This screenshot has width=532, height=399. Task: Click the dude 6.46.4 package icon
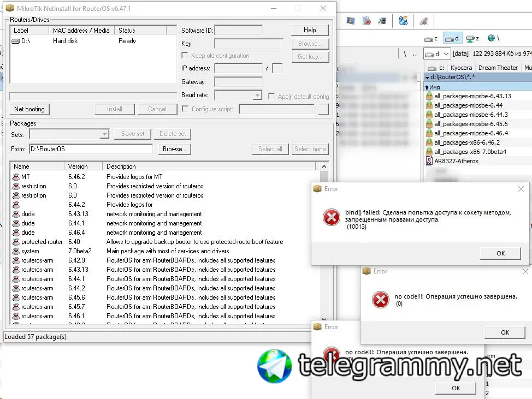point(16,233)
